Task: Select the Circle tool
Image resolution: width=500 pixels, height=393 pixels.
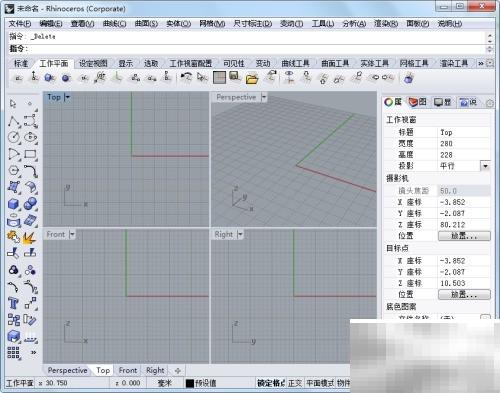Action: [14, 137]
